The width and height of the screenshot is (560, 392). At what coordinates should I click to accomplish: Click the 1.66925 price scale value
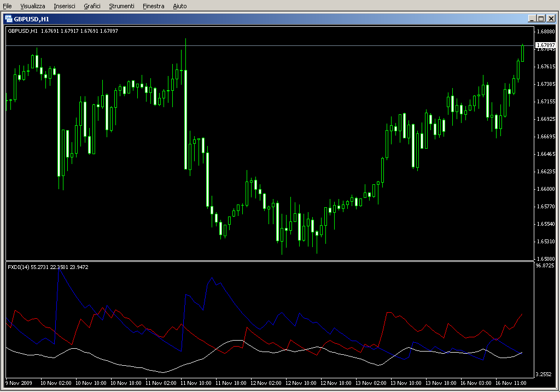coord(546,119)
